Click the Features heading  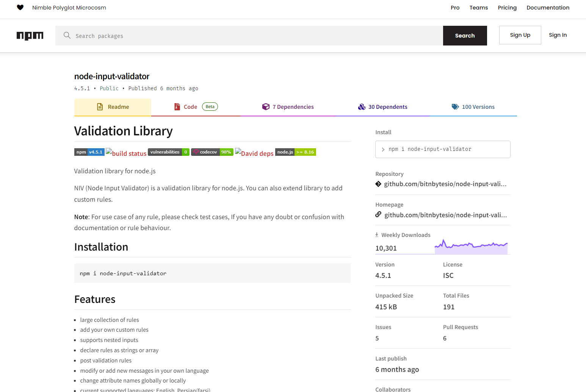pos(95,299)
